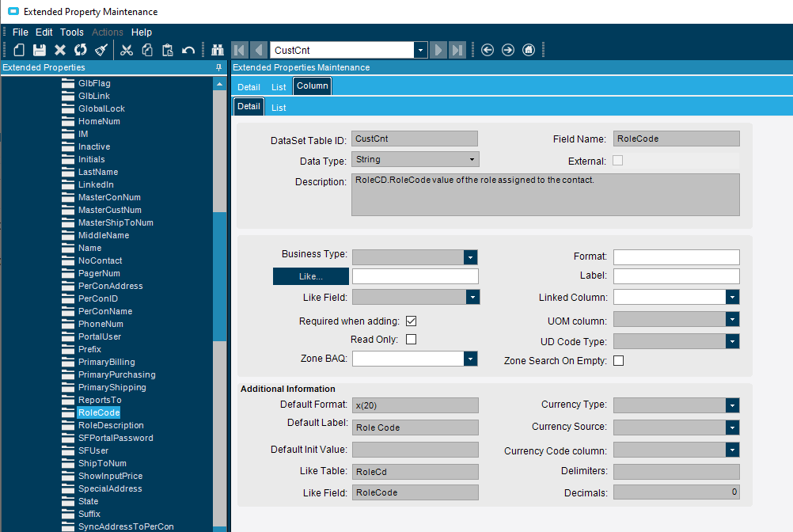Open the Currency Source dropdown
793x532 pixels.
click(x=732, y=427)
